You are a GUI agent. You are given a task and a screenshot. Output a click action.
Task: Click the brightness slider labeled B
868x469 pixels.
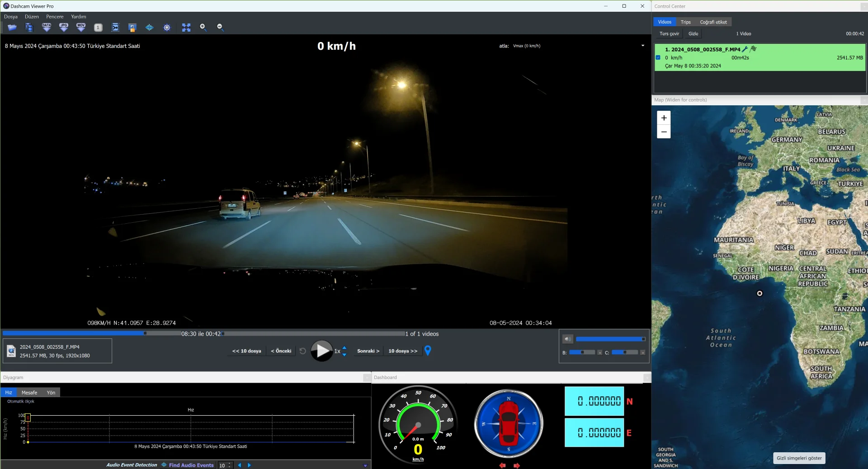tap(582, 352)
